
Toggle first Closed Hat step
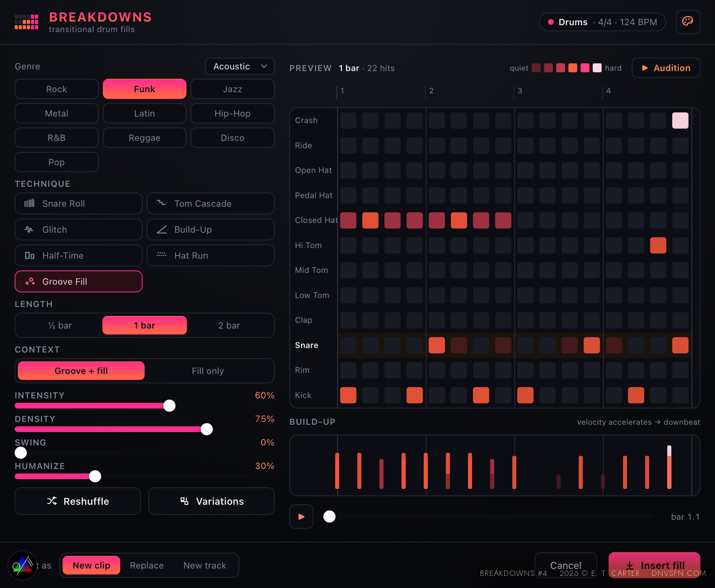[348, 220]
